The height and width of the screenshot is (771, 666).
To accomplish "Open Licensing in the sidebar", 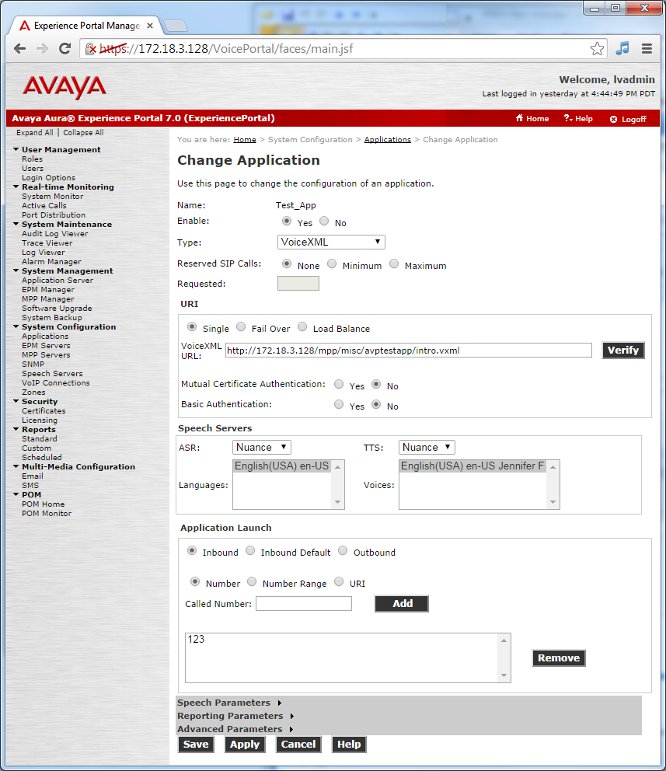I will 39,420.
